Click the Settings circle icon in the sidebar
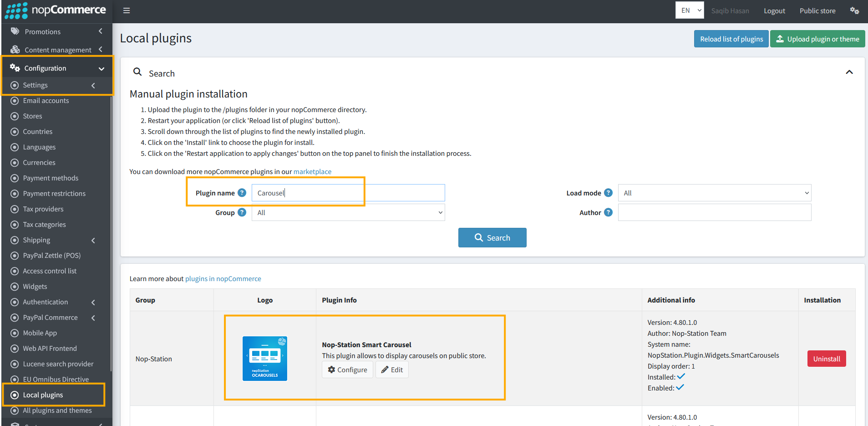This screenshot has height=426, width=868. (x=15, y=85)
